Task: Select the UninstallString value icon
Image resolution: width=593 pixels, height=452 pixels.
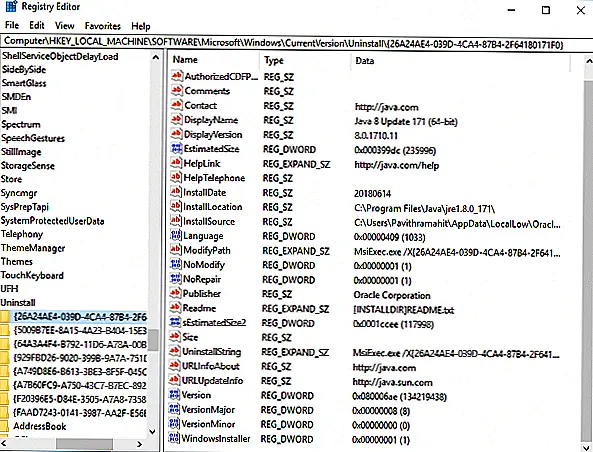Action: [175, 351]
